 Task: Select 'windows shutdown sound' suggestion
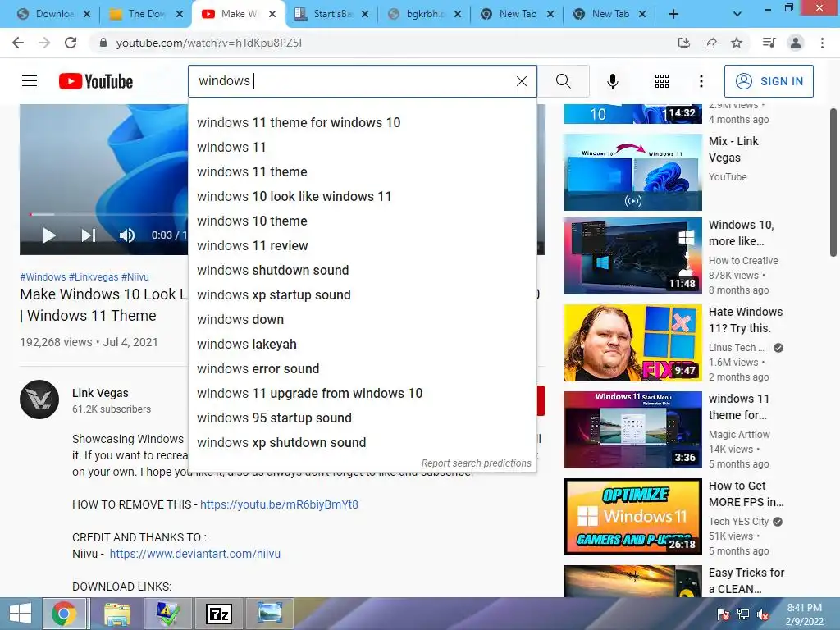(362, 271)
